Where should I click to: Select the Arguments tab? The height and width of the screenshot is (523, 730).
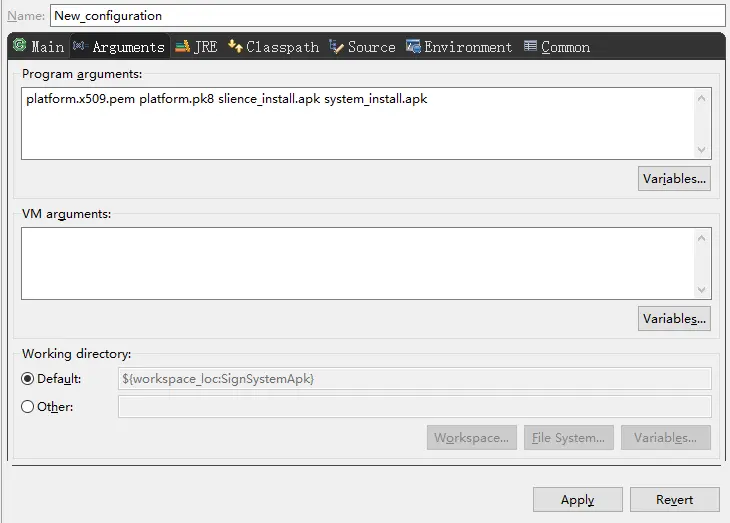pyautogui.click(x=120, y=47)
